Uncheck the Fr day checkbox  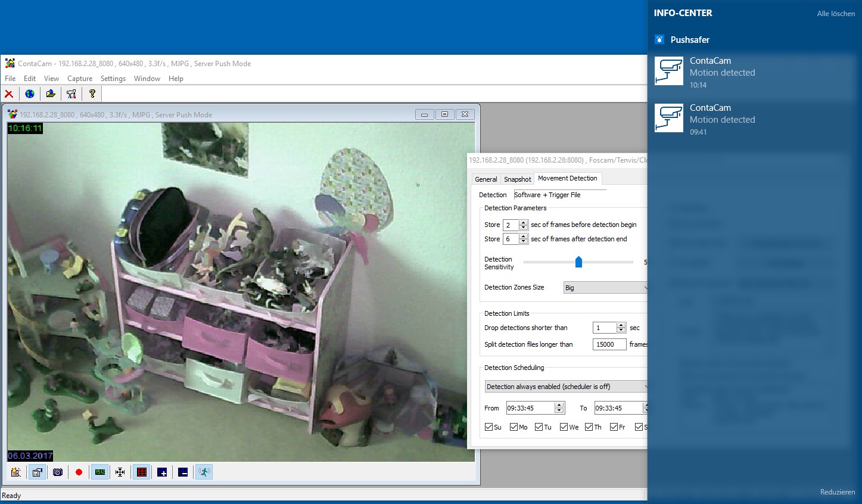pyautogui.click(x=614, y=427)
